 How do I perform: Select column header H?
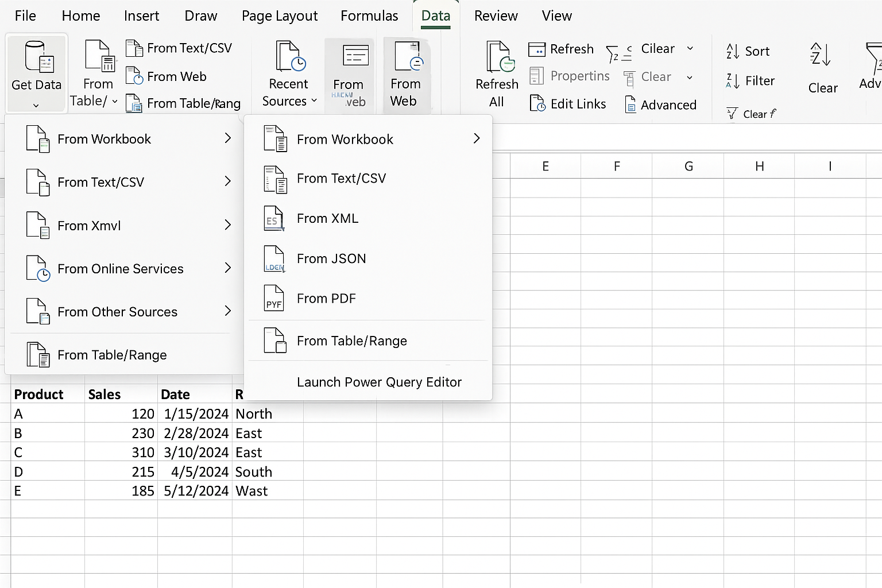(x=759, y=167)
